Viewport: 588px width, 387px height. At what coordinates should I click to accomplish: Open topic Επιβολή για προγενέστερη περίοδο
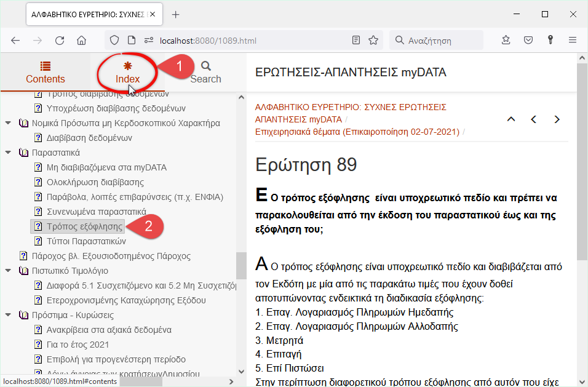click(x=116, y=359)
